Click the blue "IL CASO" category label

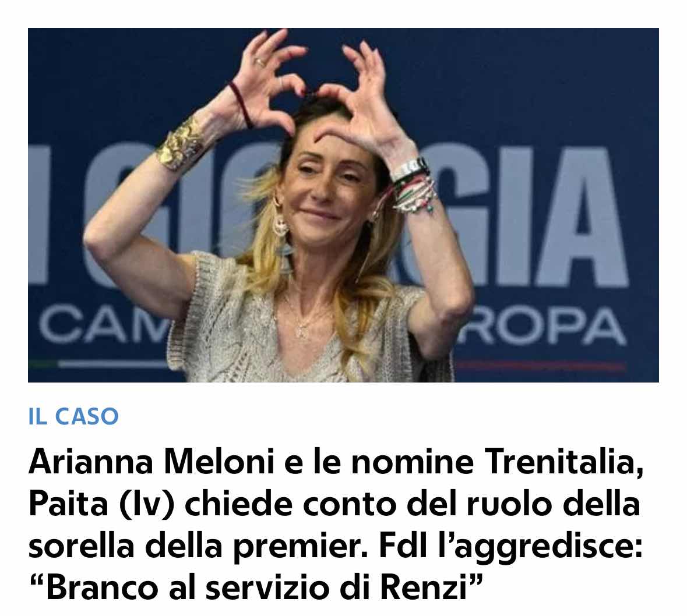(73, 416)
